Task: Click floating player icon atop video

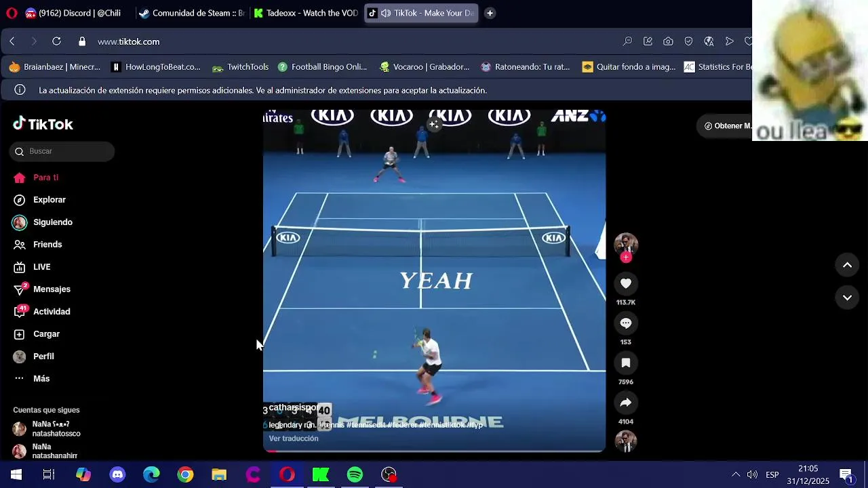Action: click(x=434, y=124)
